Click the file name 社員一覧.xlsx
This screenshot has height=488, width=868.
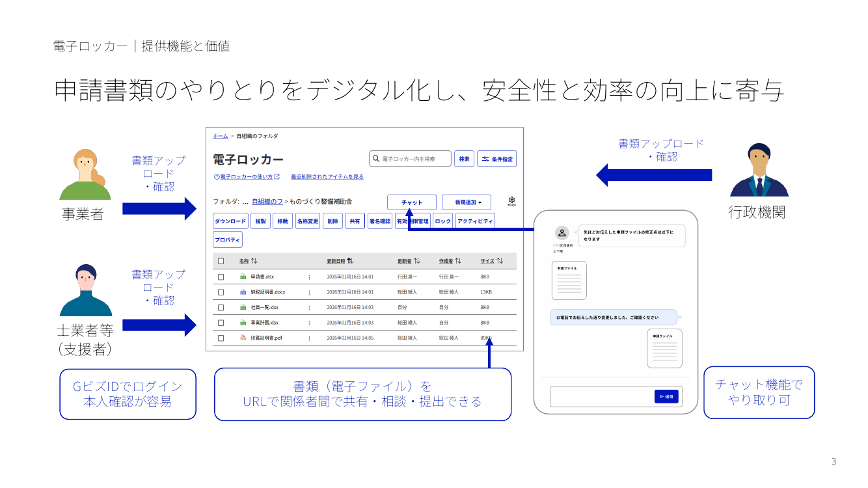[x=264, y=307]
